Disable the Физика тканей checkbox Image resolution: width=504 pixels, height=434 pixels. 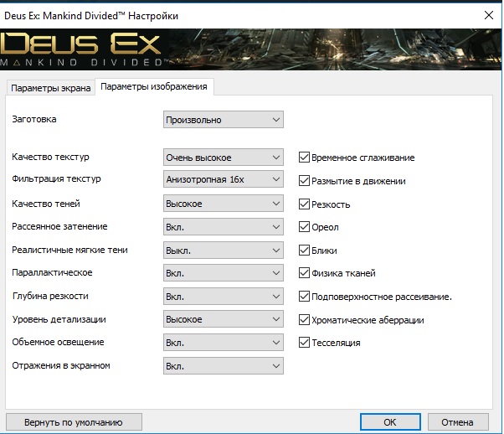[x=304, y=273]
